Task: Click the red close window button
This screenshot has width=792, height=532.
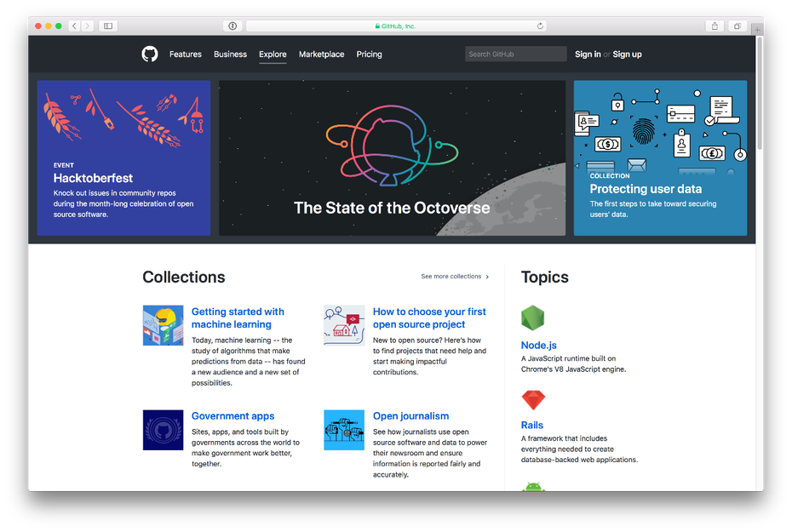Action: pos(37,26)
